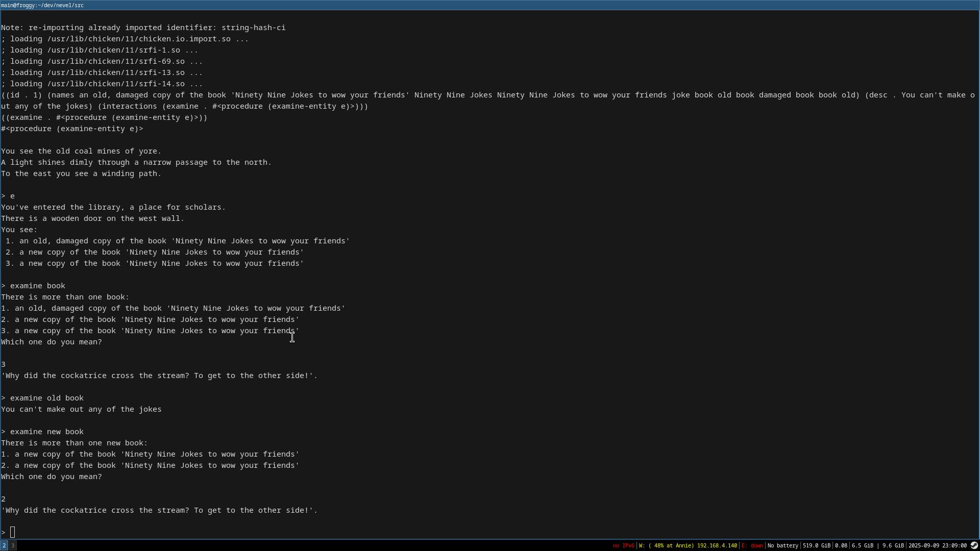980x551 pixels.
Task: Switch to workspace 2
Action: (4, 545)
